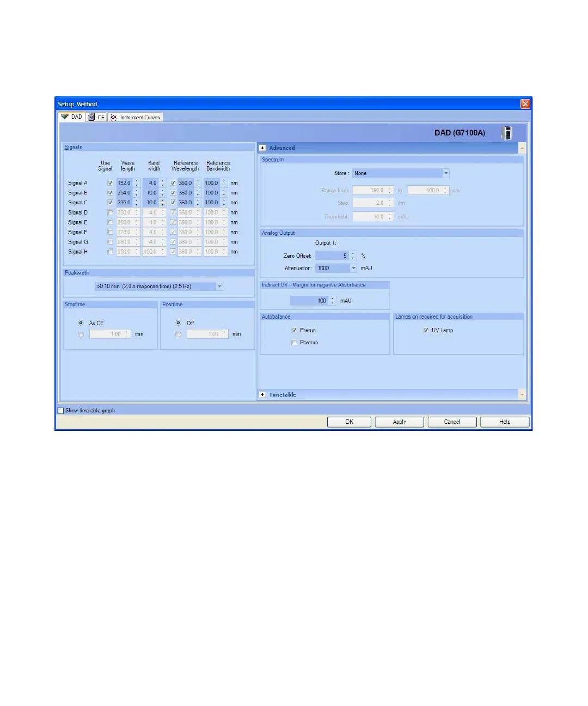This screenshot has height=706, width=588.
Task: Enable Autobalance Postrun checkbox
Action: coord(295,342)
